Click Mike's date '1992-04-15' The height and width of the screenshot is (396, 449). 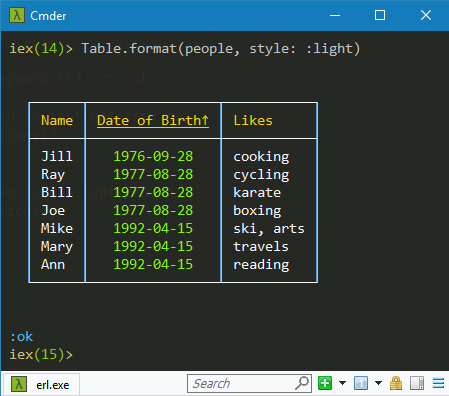point(153,228)
